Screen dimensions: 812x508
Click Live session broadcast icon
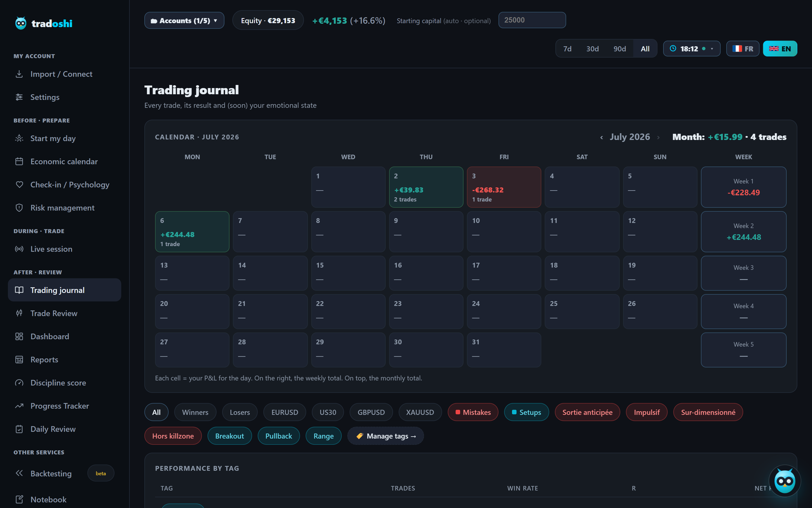19,249
